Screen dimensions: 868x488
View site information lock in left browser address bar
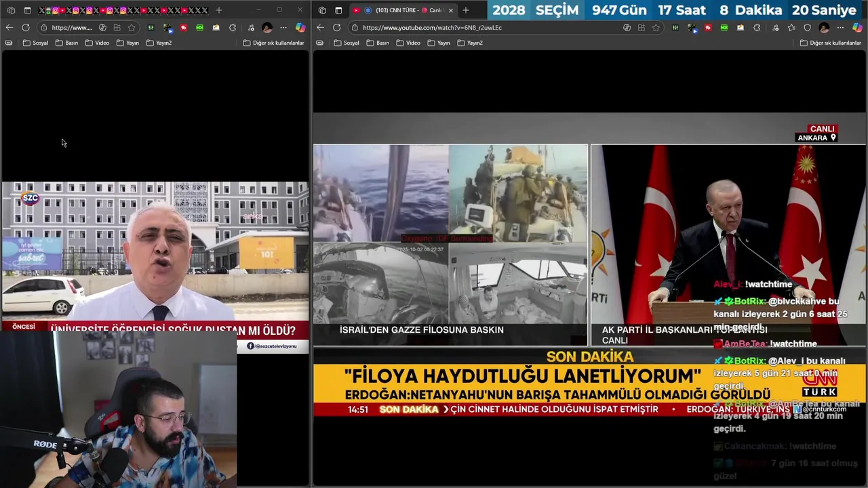tap(44, 28)
